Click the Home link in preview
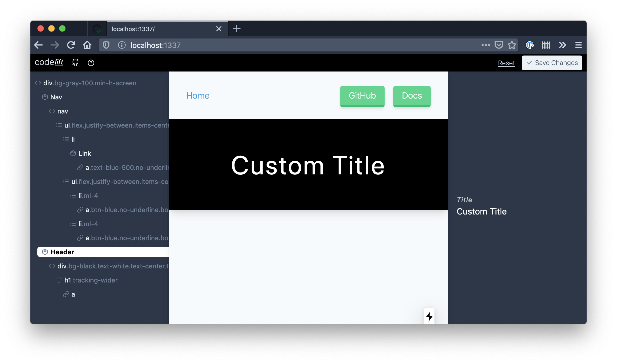Image resolution: width=617 pixels, height=364 pixels. (198, 96)
